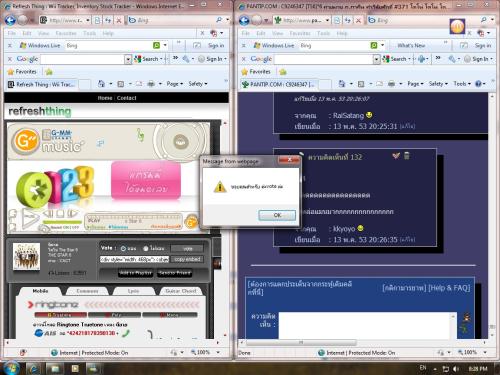Click the back arrow in the PANTIP browser window

[x=244, y=20]
